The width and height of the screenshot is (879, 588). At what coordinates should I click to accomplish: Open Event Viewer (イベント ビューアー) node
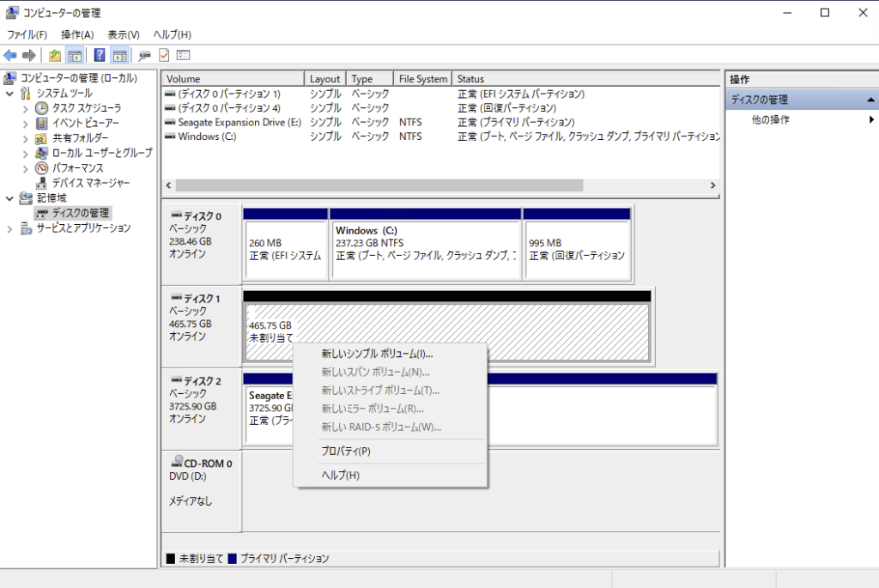(x=85, y=123)
